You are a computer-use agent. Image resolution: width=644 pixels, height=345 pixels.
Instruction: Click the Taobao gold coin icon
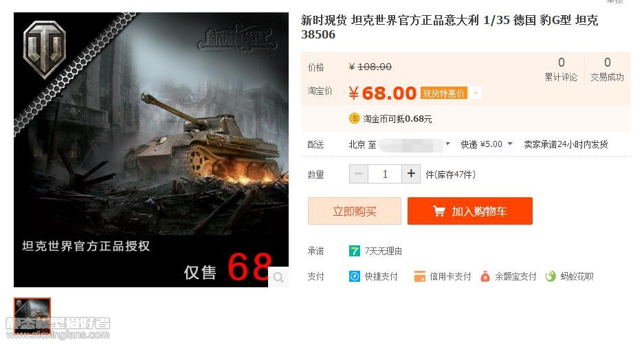coord(354,119)
